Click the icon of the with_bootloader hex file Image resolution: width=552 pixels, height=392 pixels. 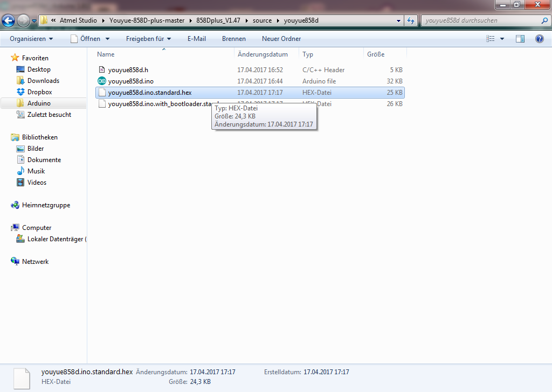click(102, 104)
